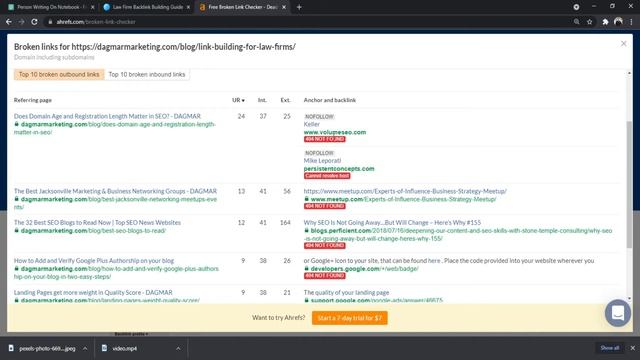Go forward in browser history
640x360 pixels.
tap(21, 22)
